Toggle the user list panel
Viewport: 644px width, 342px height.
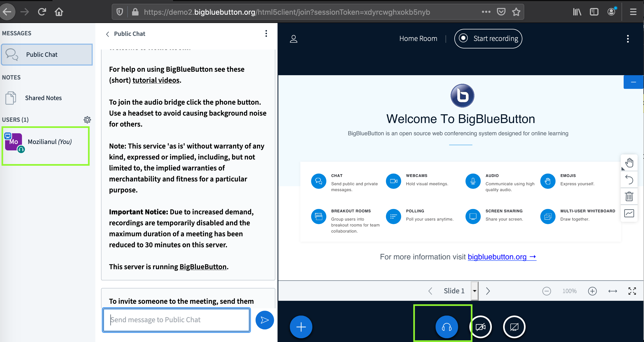294,39
